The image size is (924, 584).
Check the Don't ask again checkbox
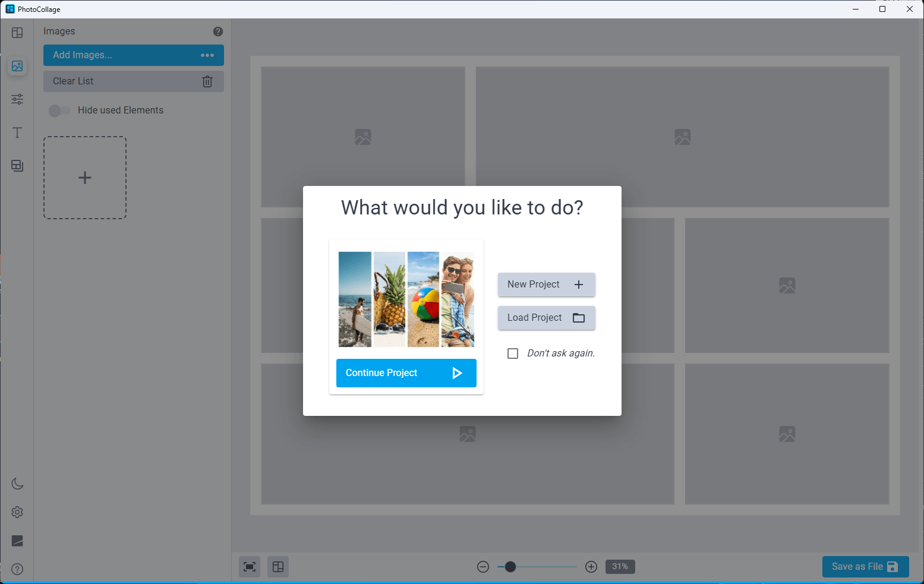[x=513, y=353]
